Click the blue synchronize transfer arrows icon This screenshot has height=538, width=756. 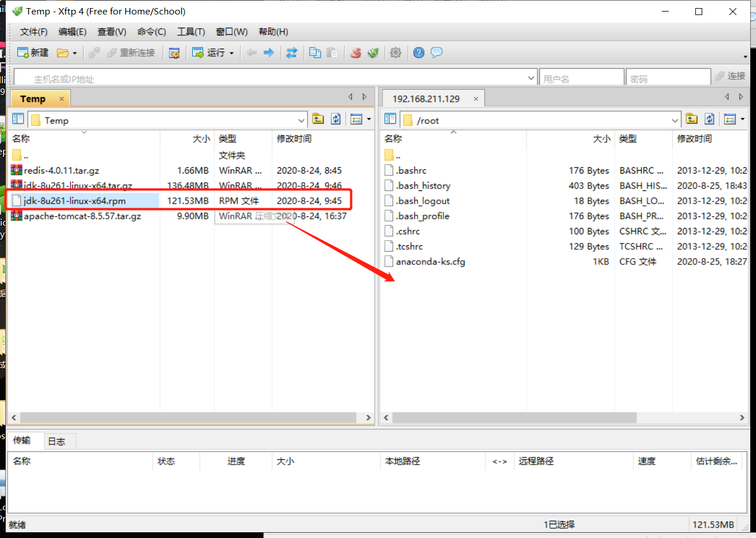(x=292, y=53)
